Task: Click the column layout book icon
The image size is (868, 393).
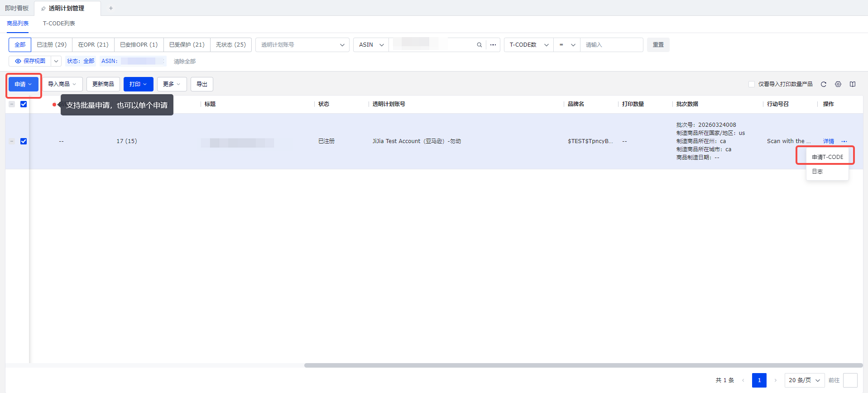Action: click(x=853, y=84)
